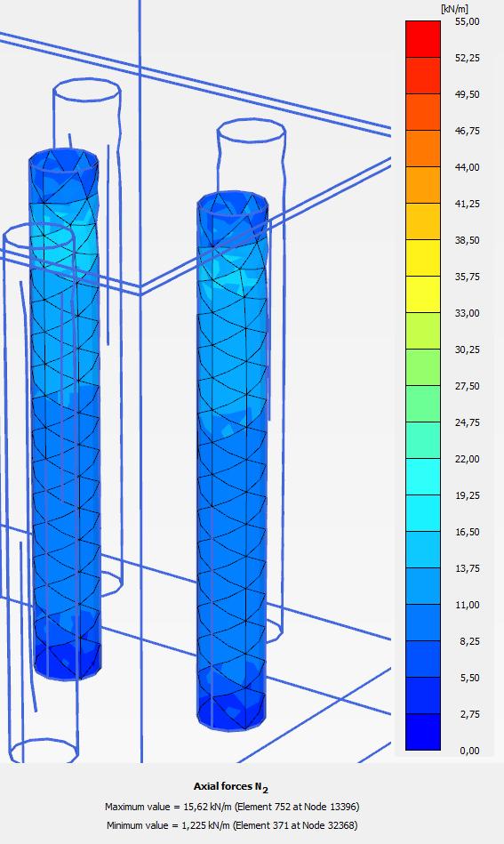504x844 pixels.
Task: Select the legend band between 44,00 and 41,25
Action: coord(423,185)
